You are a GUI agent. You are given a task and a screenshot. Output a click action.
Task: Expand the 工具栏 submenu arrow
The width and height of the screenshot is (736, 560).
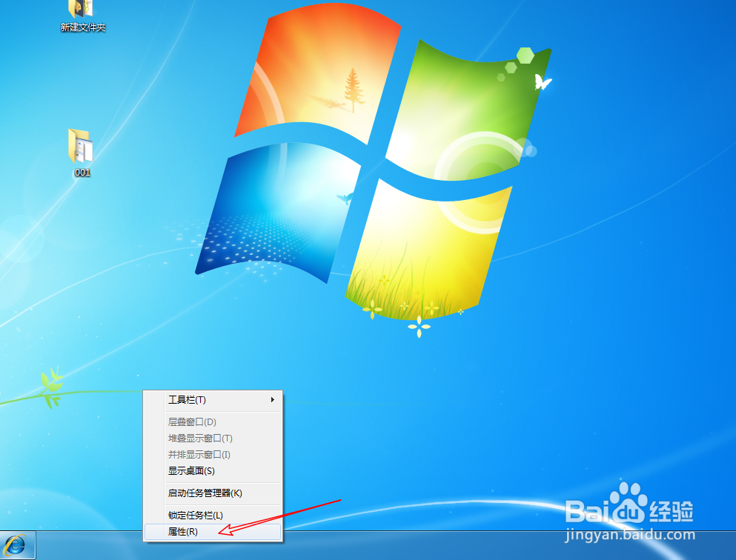tap(272, 399)
